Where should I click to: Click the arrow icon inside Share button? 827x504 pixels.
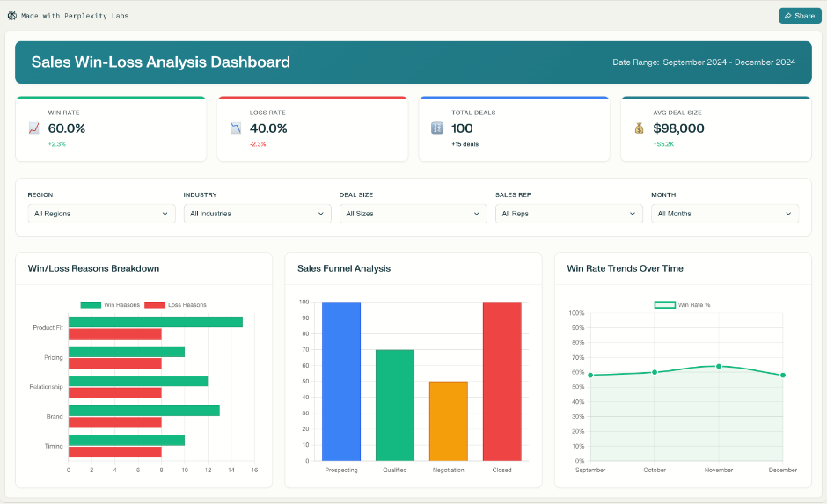(x=787, y=16)
